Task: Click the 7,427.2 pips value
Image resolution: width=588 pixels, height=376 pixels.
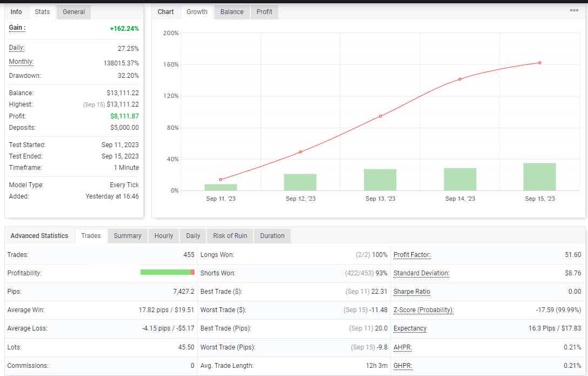Action: pyautogui.click(x=184, y=292)
